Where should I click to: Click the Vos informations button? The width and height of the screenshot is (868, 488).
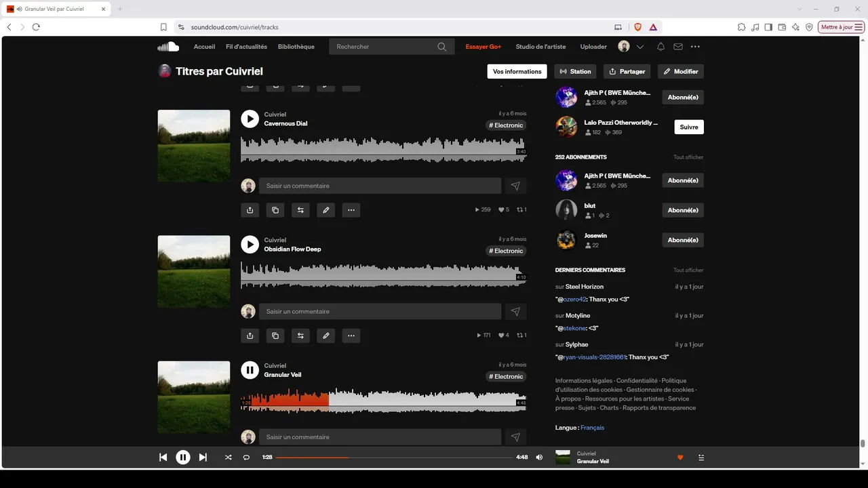pos(517,71)
